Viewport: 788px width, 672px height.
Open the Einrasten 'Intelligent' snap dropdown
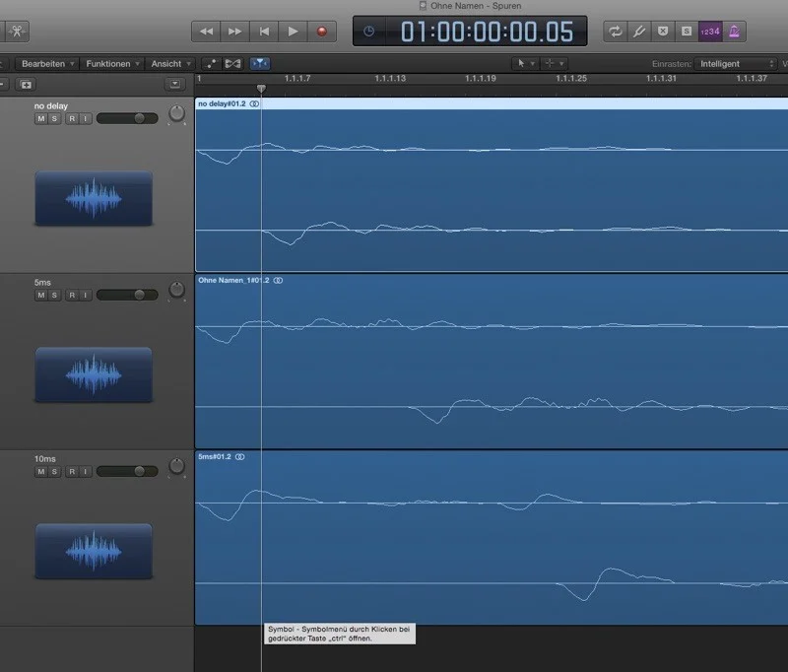[x=735, y=63]
